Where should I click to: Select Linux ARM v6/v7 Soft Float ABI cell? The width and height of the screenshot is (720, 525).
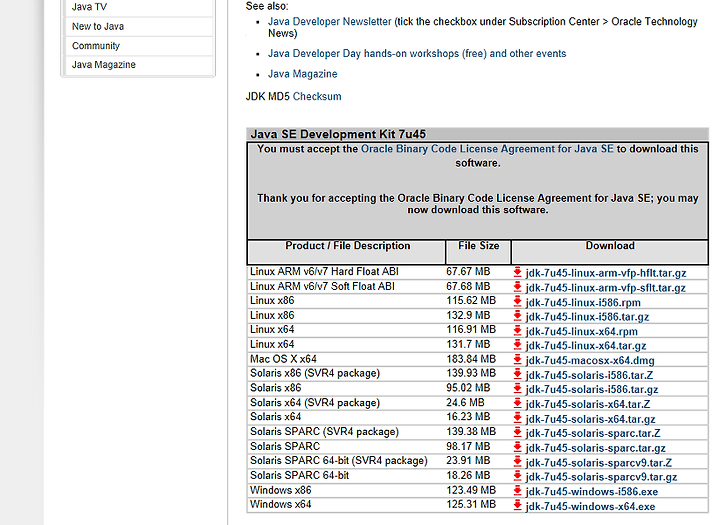point(322,286)
